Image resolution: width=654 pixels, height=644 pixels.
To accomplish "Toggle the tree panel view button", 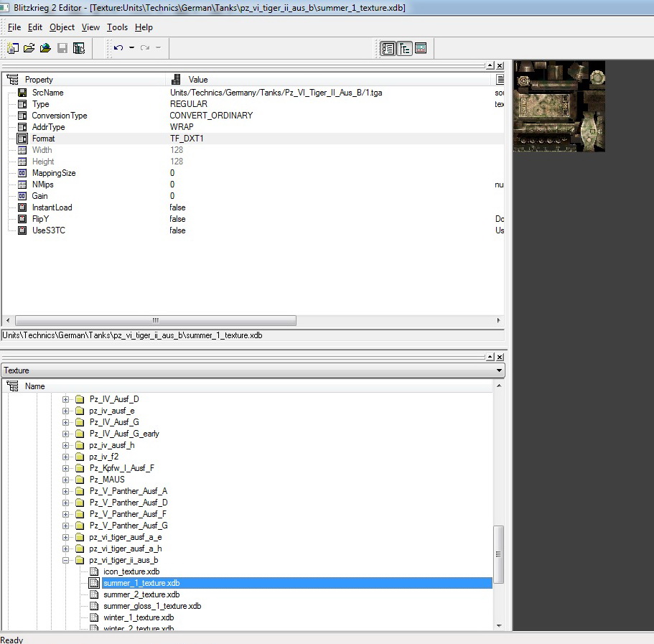I will click(405, 48).
